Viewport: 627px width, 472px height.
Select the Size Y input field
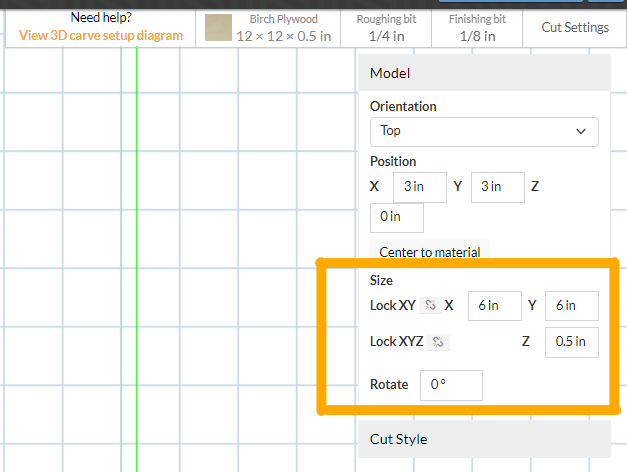[x=572, y=305]
